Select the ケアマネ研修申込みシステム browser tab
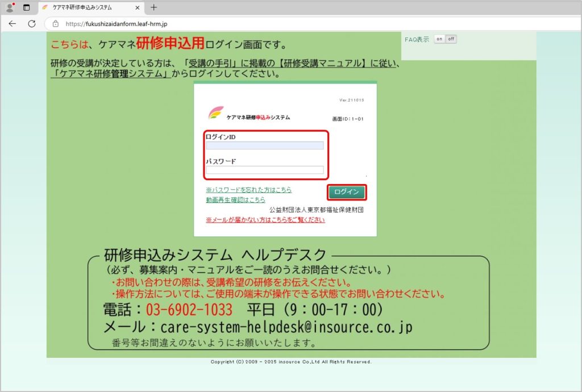The height and width of the screenshot is (392, 582). (x=82, y=7)
